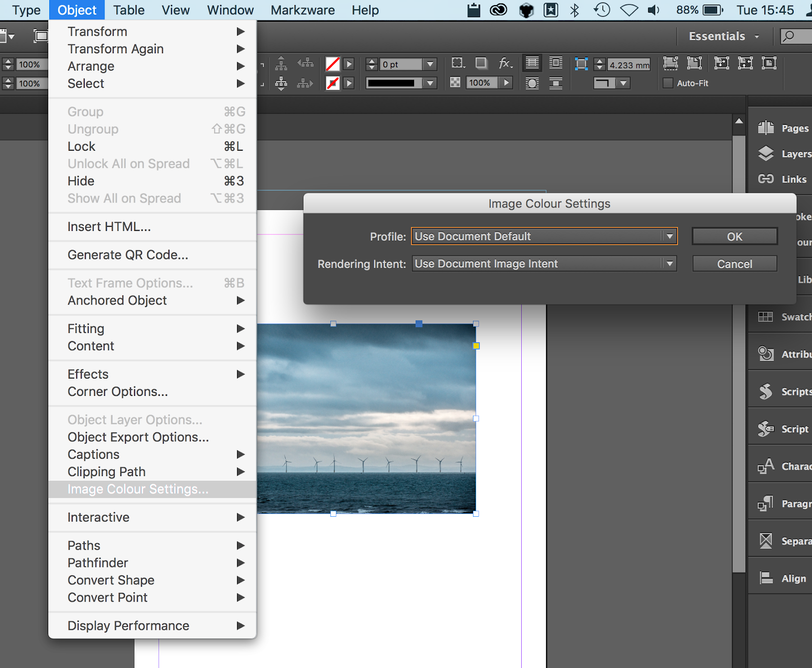Open the Clipping Path submenu
The width and height of the screenshot is (812, 668).
click(x=152, y=472)
